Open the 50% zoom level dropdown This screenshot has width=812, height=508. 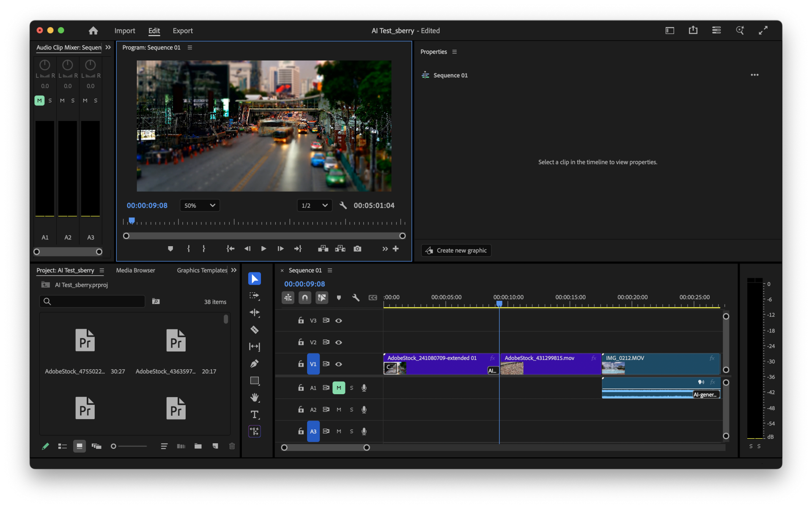199,205
